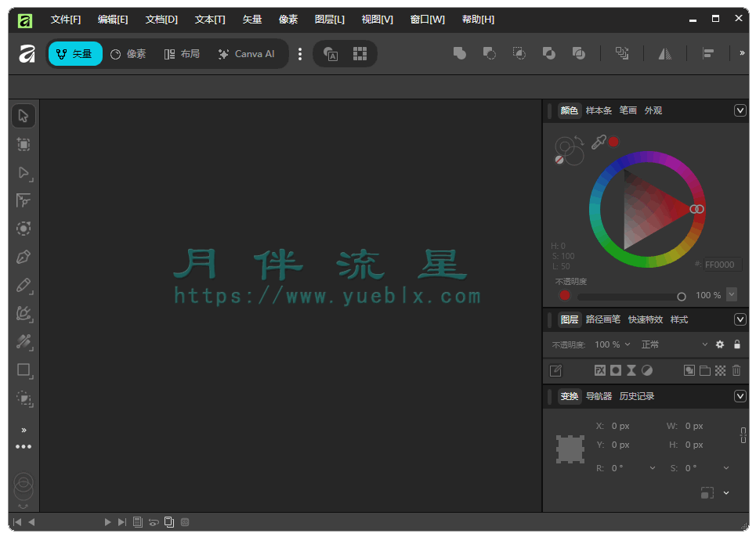Open layer settings gear icon

720,344
